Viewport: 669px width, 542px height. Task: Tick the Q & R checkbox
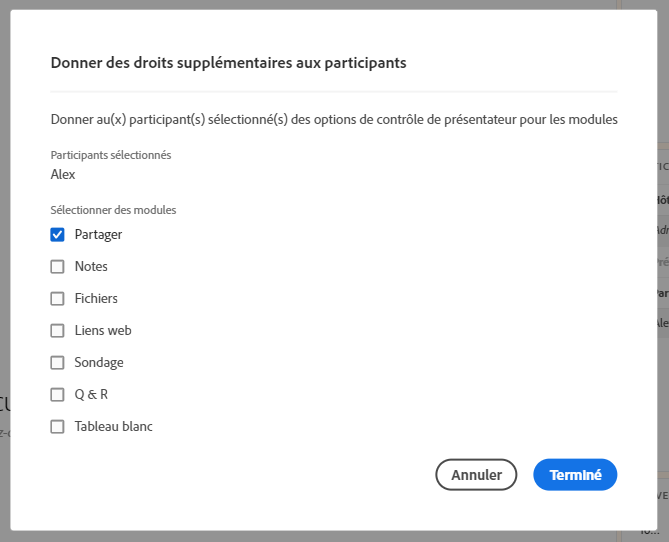click(58, 395)
